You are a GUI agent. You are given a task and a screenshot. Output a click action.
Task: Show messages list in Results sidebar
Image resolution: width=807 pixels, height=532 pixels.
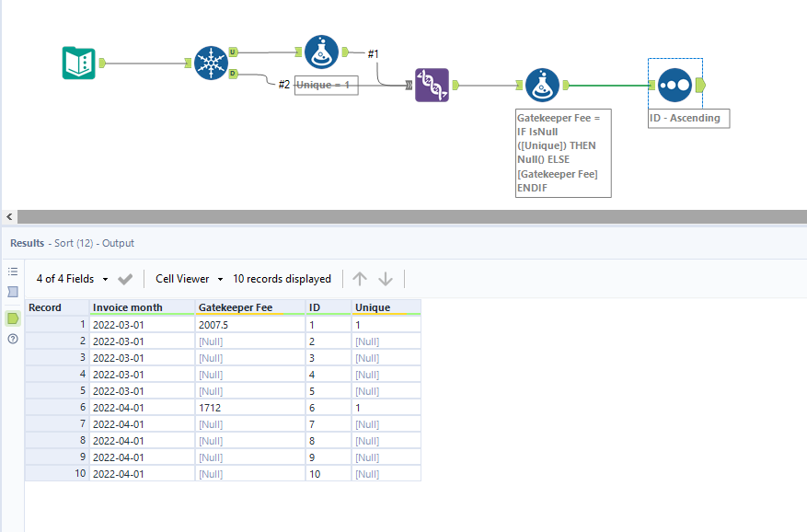pyautogui.click(x=13, y=272)
